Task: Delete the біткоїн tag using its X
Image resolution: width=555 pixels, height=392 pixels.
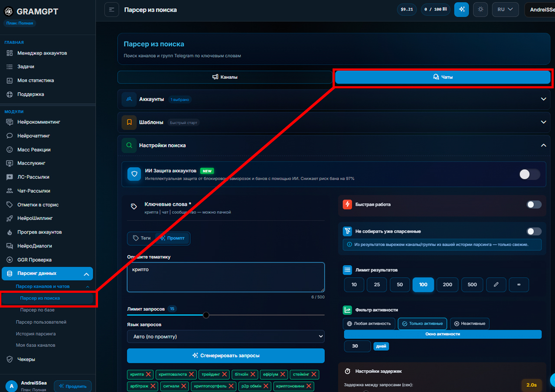Action: pos(253,374)
